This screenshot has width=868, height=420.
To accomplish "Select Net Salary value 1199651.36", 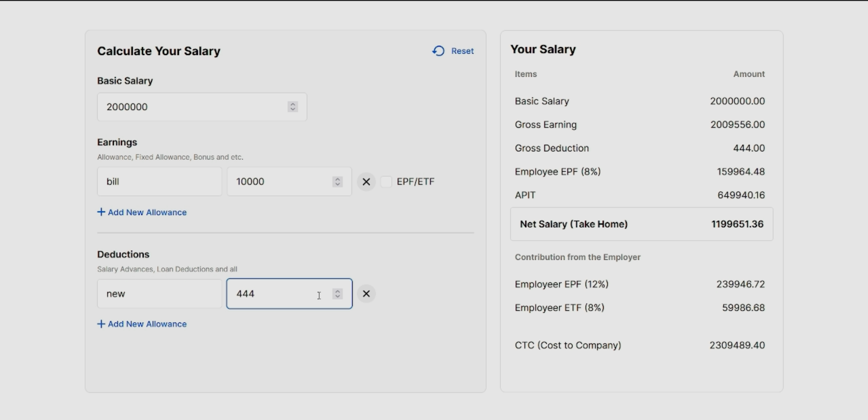I will (737, 224).
